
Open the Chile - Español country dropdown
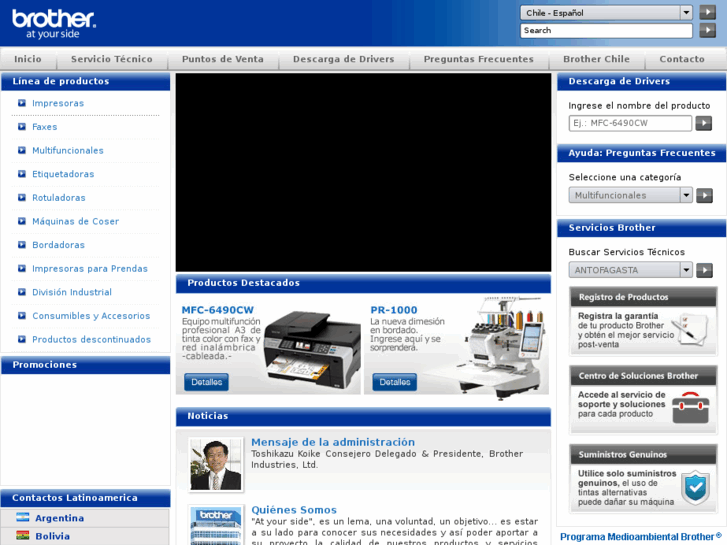pos(606,13)
